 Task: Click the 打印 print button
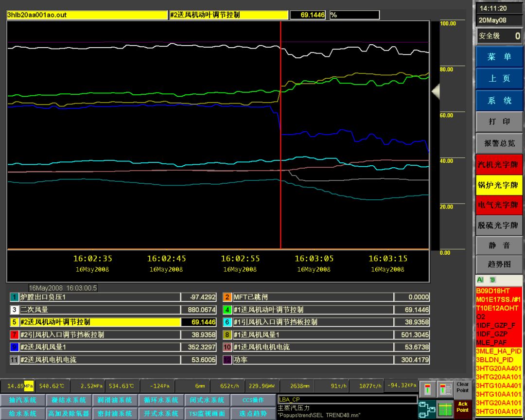click(x=499, y=121)
